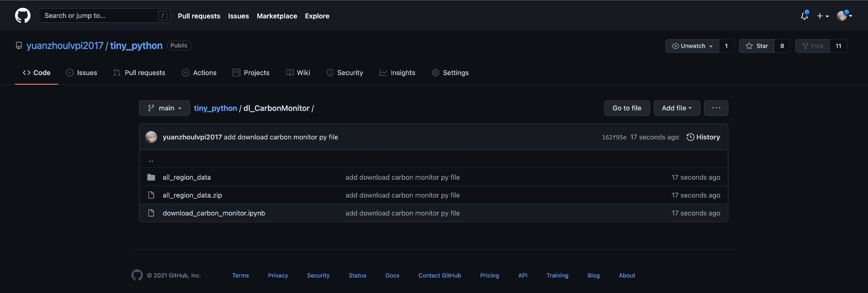Open commit message in all_region_data row
Viewport: 868px width, 293px height.
pos(402,177)
